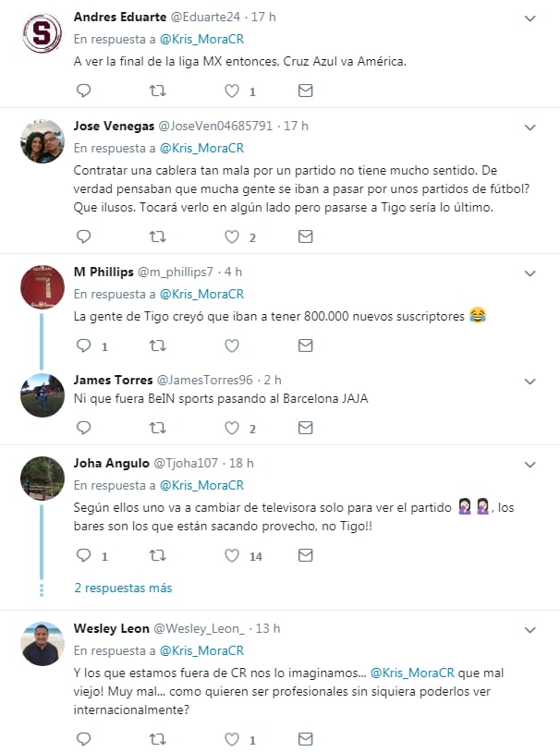Viewport: 560px width, 752px height.
Task: Like Wesley Leon's tweet
Action: coord(232,738)
